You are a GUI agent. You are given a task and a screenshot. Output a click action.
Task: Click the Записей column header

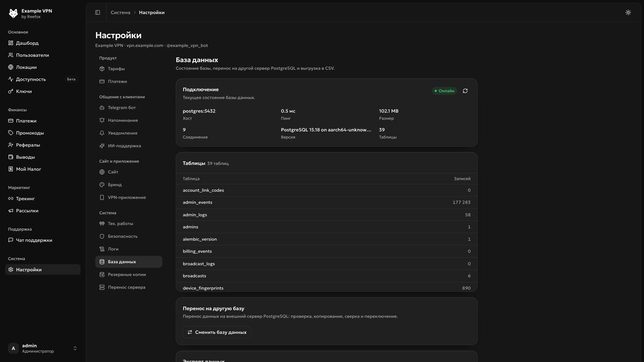(462, 179)
